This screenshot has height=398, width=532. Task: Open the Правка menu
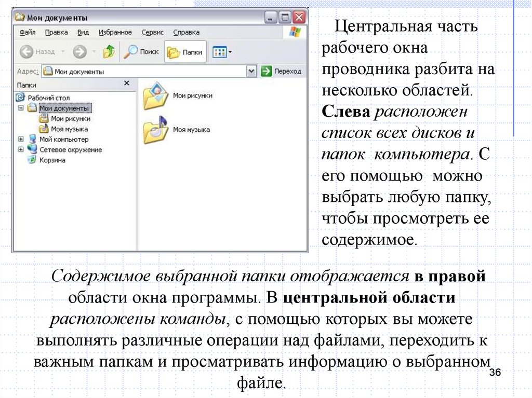tap(56, 32)
